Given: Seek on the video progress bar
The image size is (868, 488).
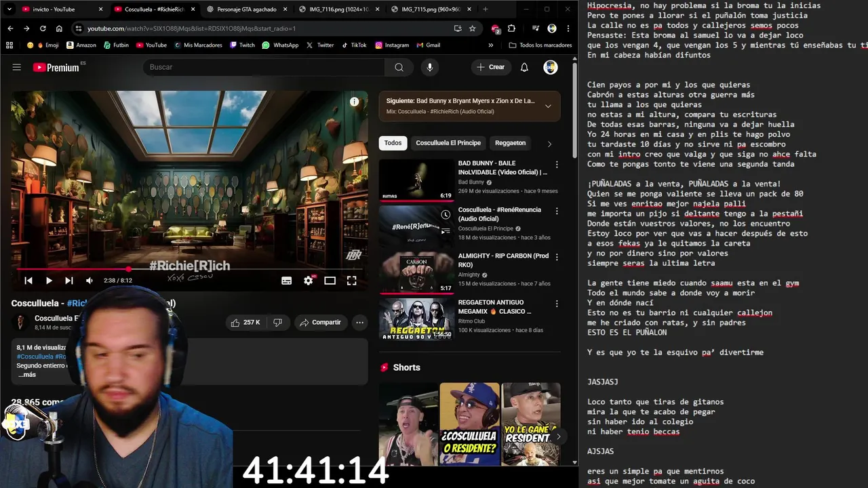Looking at the screenshot, I should pyautogui.click(x=189, y=269).
